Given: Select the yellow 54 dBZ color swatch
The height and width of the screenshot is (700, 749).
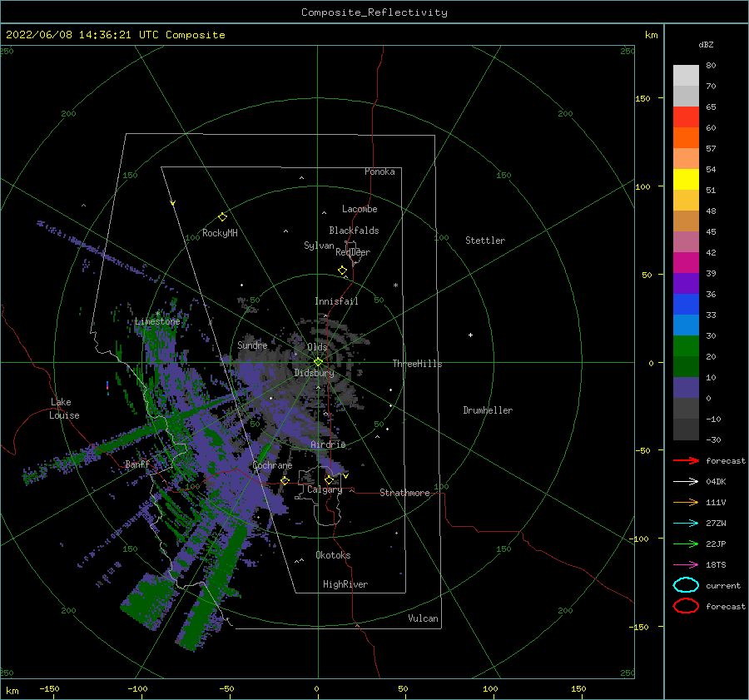Looking at the screenshot, I should coord(686,180).
